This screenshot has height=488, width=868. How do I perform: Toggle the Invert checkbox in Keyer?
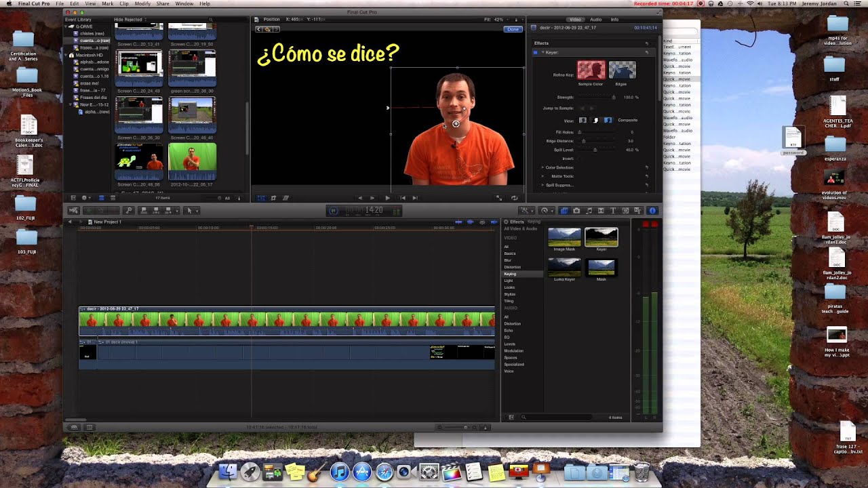point(579,159)
